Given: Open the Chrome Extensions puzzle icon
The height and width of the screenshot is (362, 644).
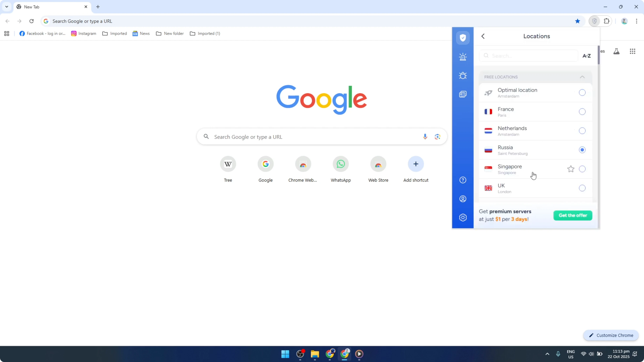Looking at the screenshot, I should point(607,21).
